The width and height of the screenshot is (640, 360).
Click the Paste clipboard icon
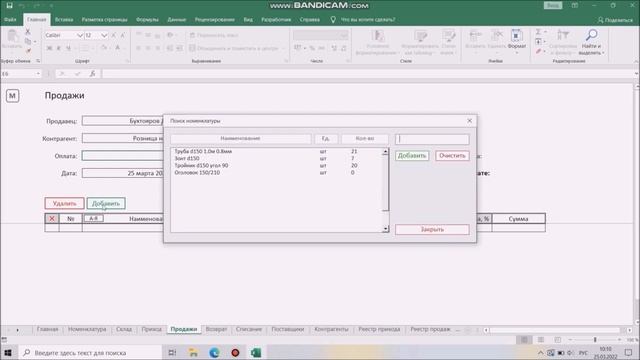point(12,36)
